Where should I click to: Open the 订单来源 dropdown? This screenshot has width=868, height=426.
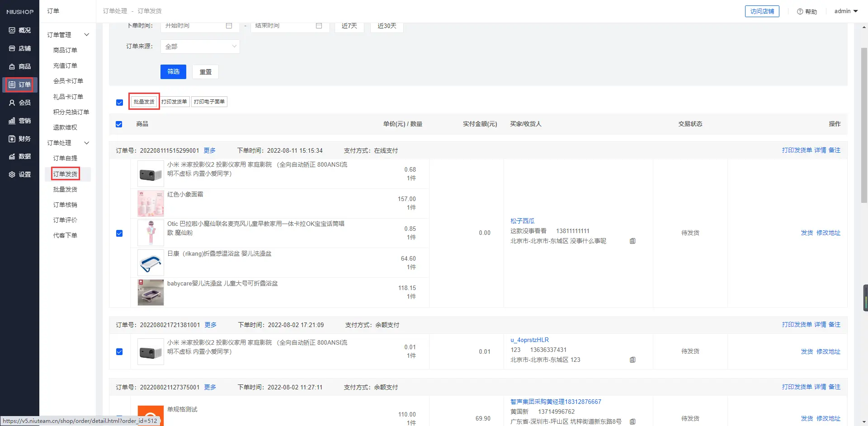tap(200, 47)
